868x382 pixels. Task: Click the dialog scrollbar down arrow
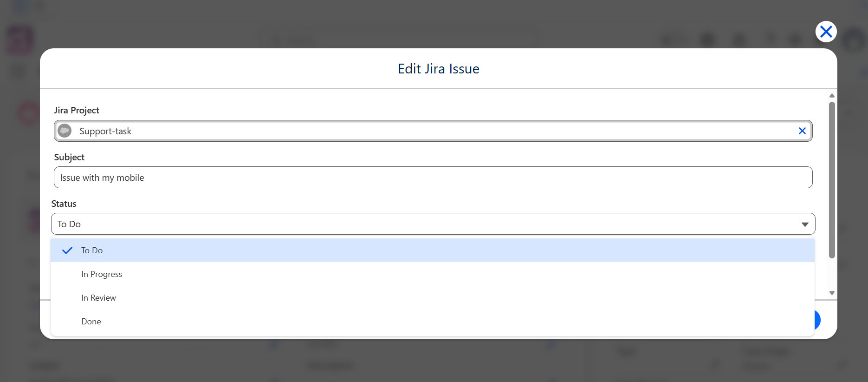[832, 293]
